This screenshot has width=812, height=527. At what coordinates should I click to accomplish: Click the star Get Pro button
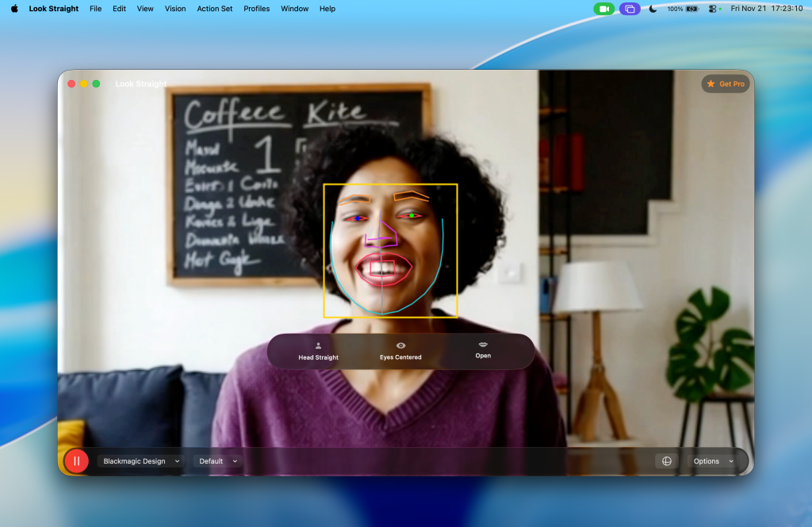pos(726,84)
